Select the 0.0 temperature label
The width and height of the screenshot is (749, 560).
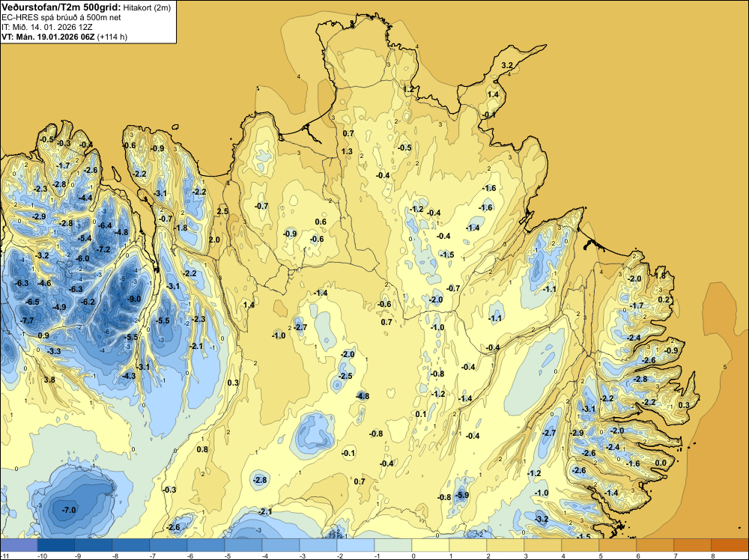click(x=660, y=463)
